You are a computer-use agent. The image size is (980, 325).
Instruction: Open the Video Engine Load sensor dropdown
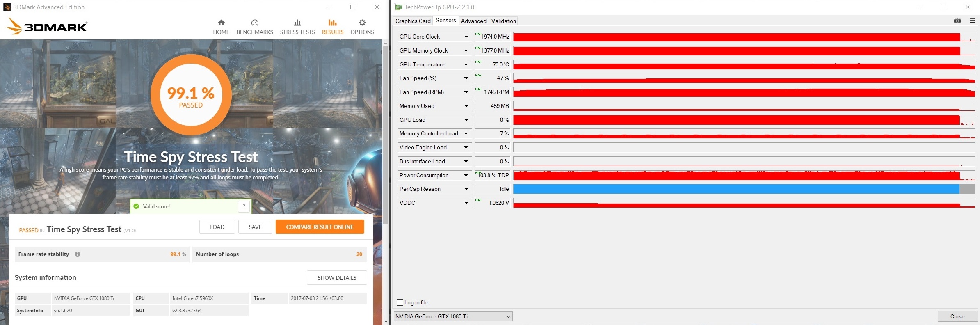pos(466,147)
